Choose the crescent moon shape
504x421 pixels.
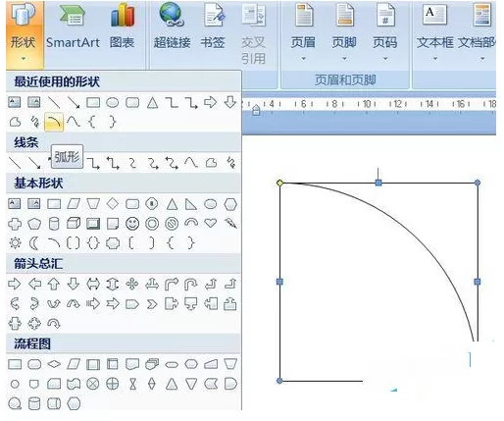pos(33,243)
